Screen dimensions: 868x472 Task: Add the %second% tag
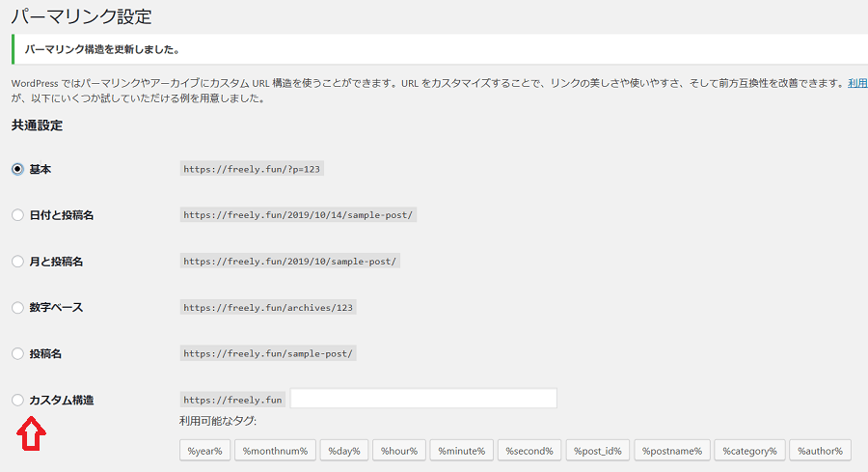(x=530, y=451)
